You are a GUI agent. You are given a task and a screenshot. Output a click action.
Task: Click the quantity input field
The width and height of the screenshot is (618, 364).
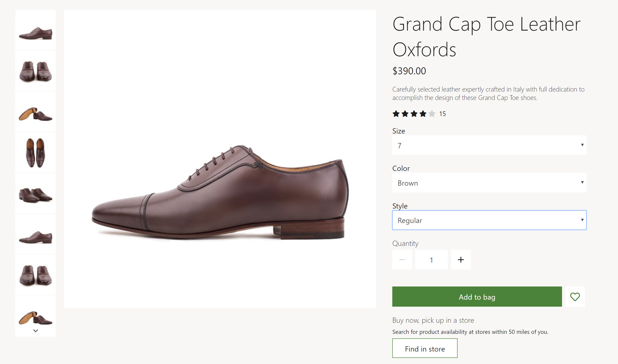pos(431,260)
